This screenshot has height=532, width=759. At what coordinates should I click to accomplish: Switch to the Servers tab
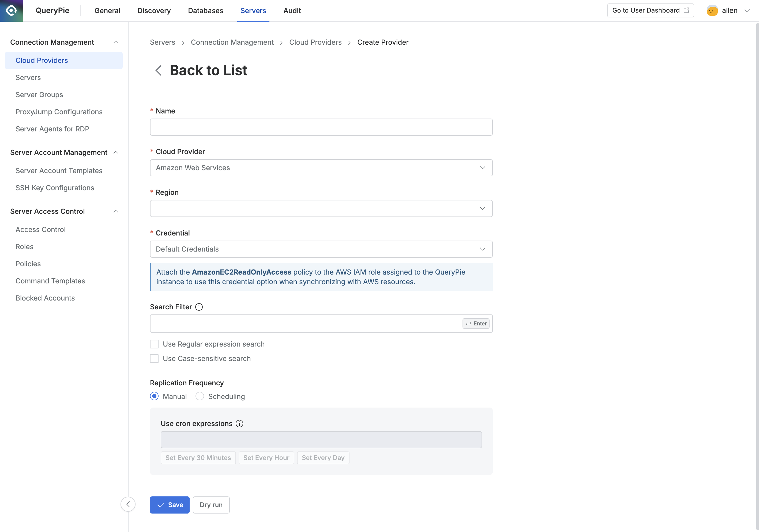253,10
